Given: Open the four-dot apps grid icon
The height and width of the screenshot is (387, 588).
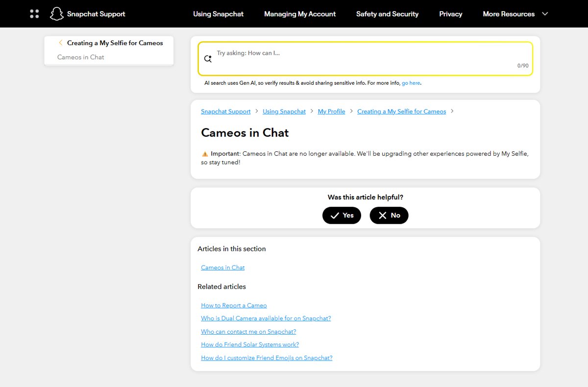Looking at the screenshot, I should tap(34, 14).
